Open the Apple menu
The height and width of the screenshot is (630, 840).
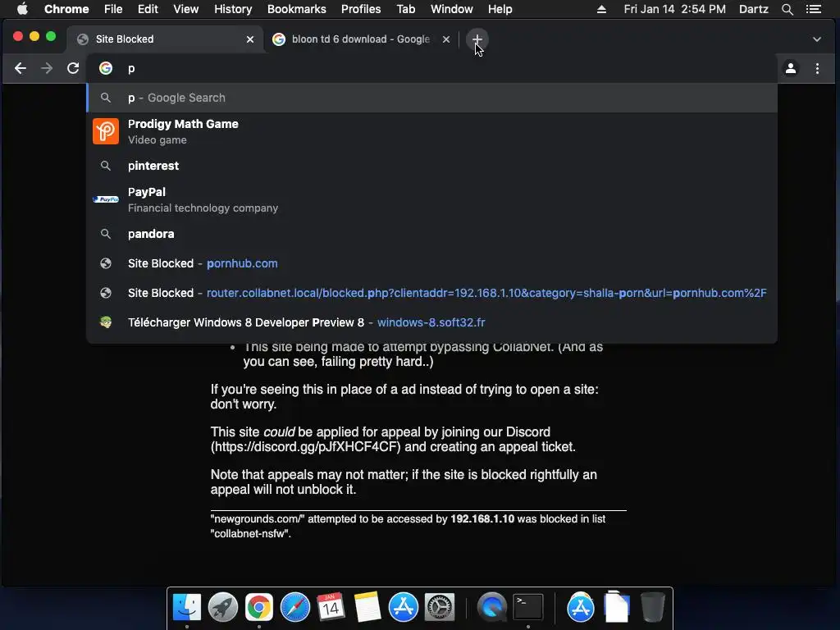(x=22, y=9)
